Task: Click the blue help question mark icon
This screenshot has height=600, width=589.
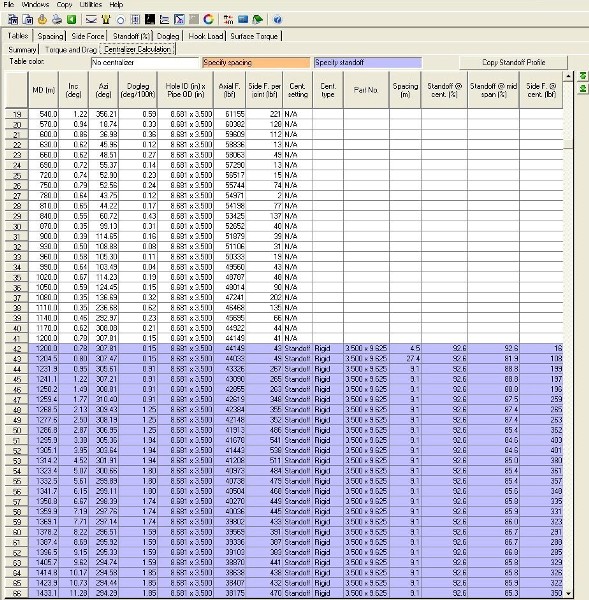Action: coord(278,20)
